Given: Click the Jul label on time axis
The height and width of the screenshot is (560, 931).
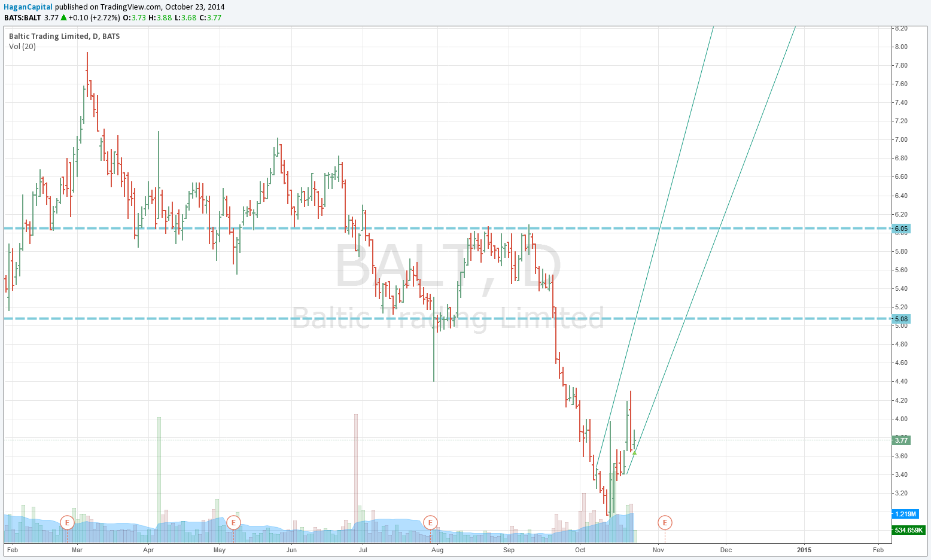Looking at the screenshot, I should pyautogui.click(x=363, y=550).
